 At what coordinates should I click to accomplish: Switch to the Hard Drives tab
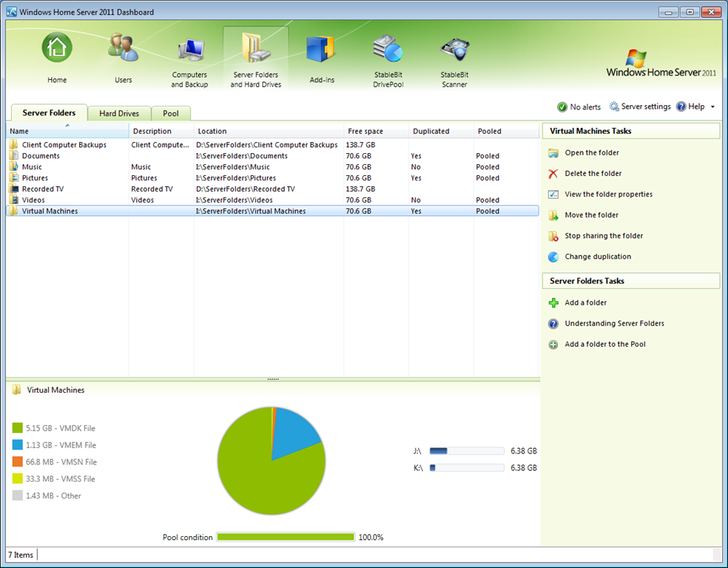click(119, 113)
